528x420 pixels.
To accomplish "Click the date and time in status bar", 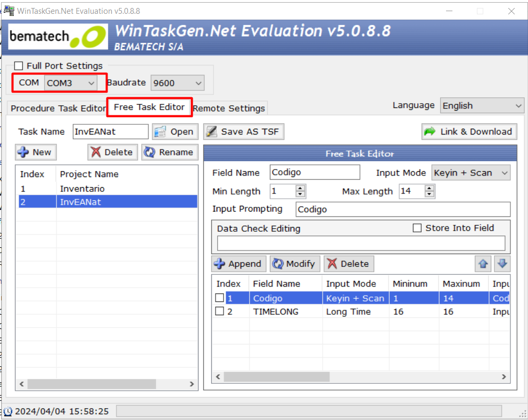I will click(62, 411).
